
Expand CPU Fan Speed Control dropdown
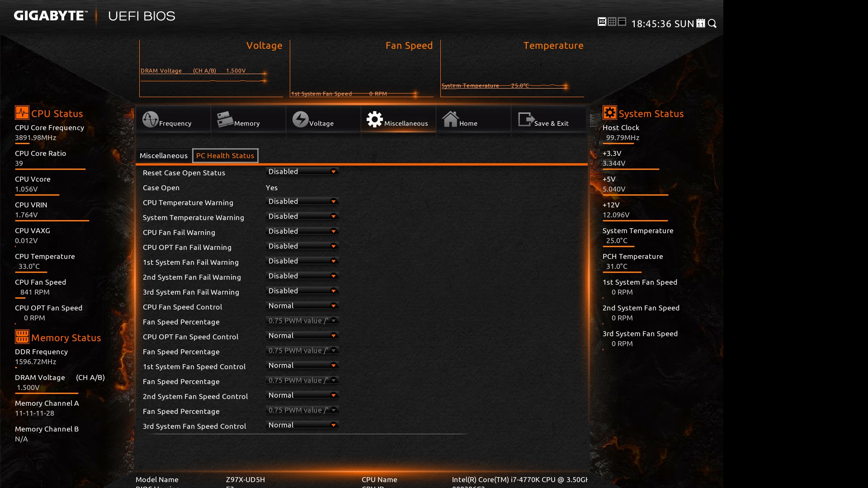pos(302,306)
